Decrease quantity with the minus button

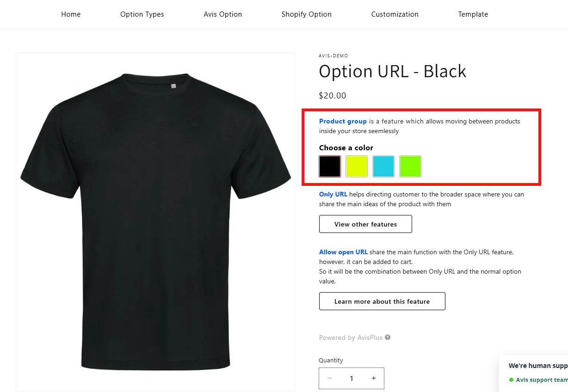(330, 378)
